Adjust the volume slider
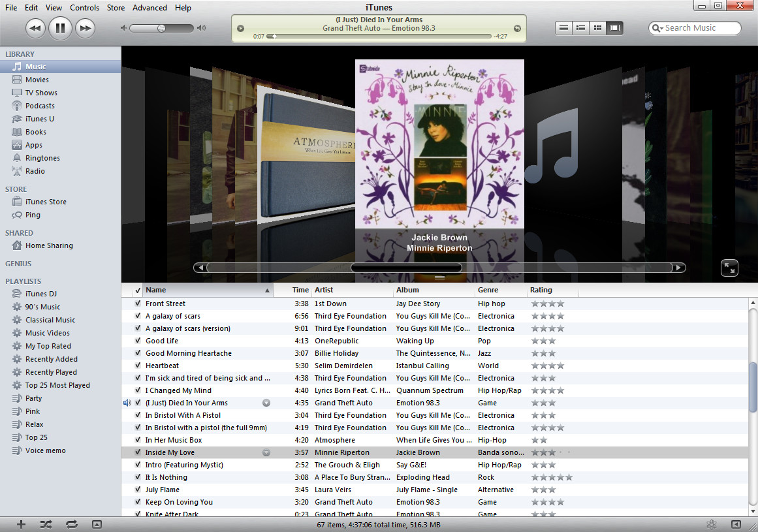 coord(161,27)
